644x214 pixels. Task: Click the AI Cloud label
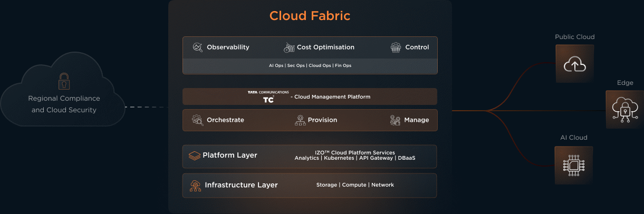[x=574, y=138]
